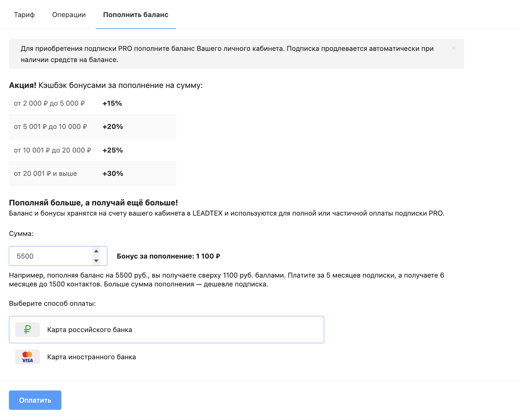This screenshot has width=519, height=420.
Task: Decrease the amount with the down arrow
Action: [96, 261]
